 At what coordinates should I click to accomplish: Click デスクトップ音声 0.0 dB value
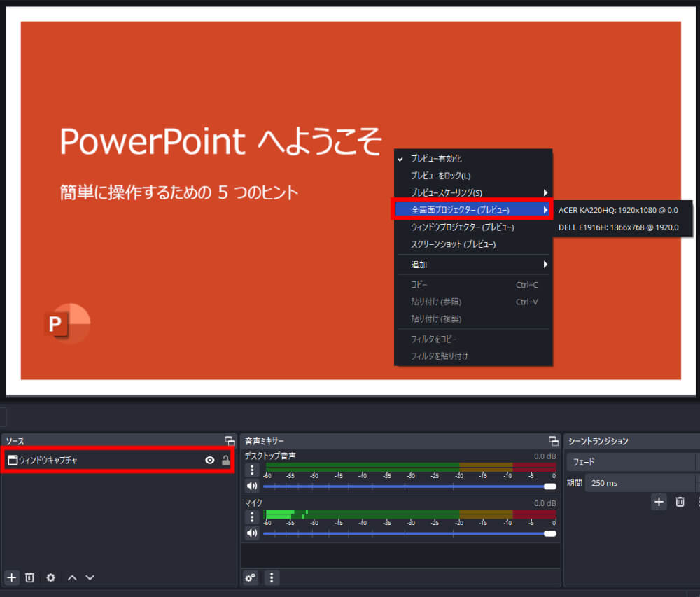pos(545,456)
